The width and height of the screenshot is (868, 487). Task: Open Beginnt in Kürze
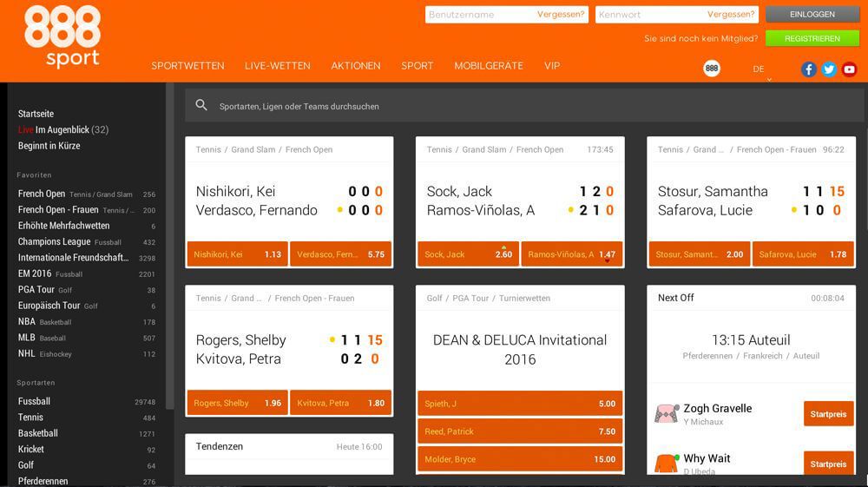49,146
